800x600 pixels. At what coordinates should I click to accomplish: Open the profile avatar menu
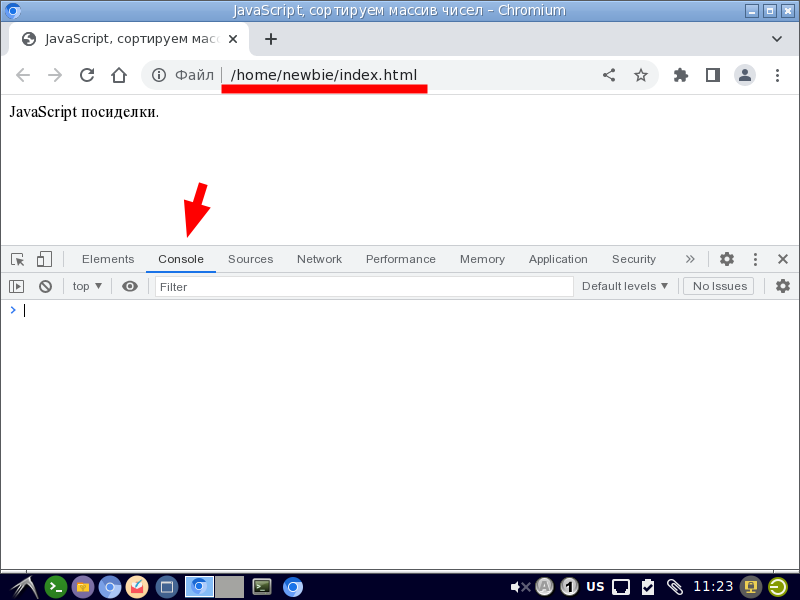coord(745,76)
